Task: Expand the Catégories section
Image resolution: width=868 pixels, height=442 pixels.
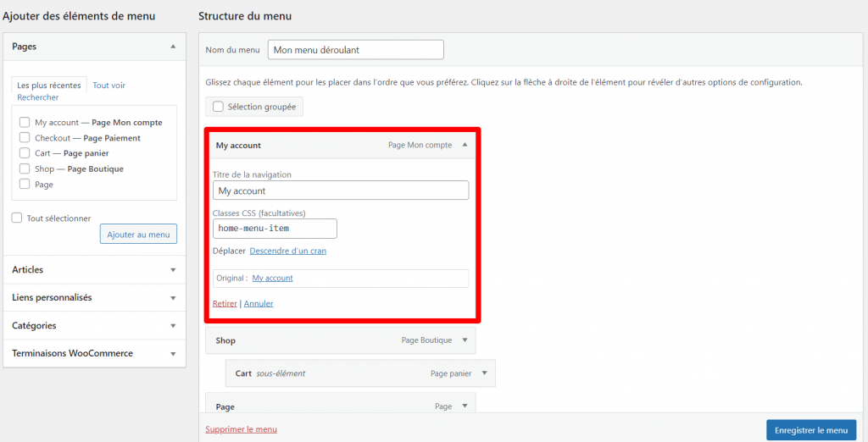Action: tap(173, 326)
